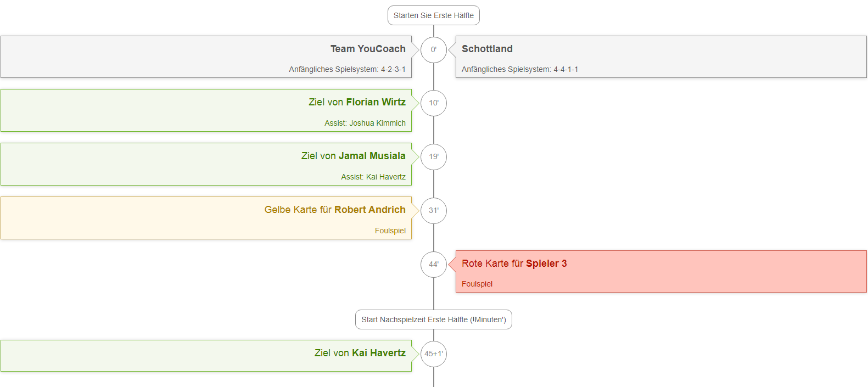868x387 pixels.
Task: Click the 4-2-3-1 Spielsystem text
Action: point(347,69)
